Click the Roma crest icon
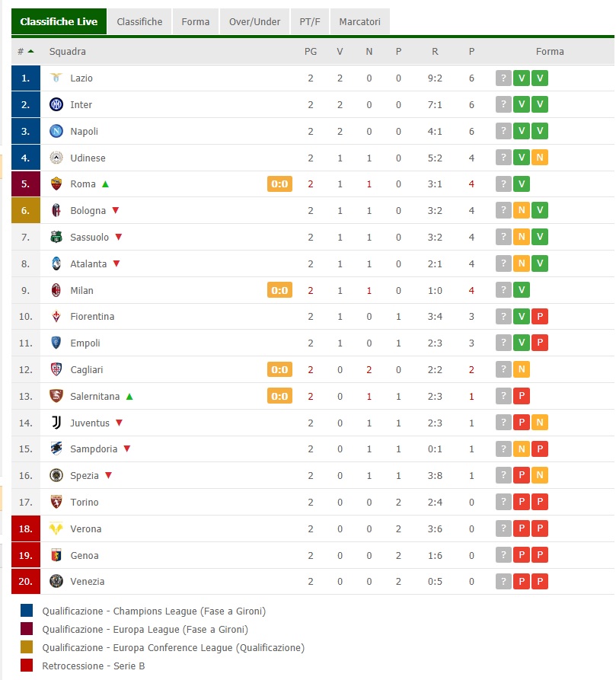Image resolution: width=616 pixels, height=680 pixels. 56,184
